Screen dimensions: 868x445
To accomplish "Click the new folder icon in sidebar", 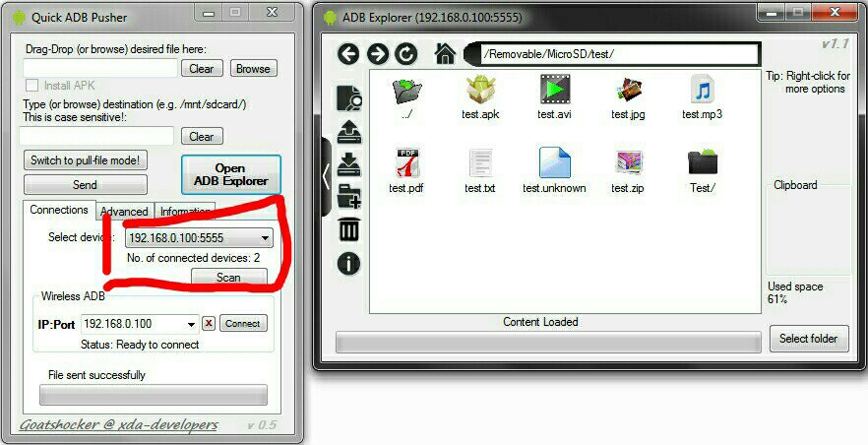I will pos(348,196).
